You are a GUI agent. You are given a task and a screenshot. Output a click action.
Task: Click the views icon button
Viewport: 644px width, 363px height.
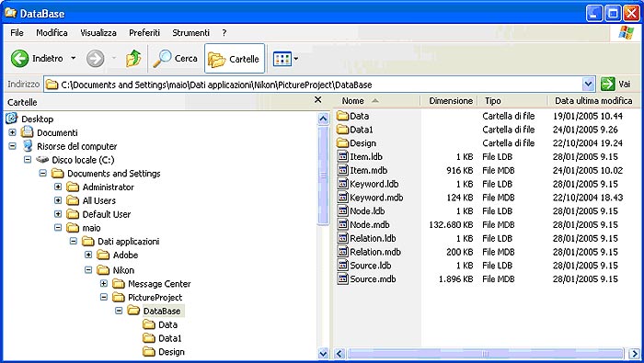[x=282, y=59]
